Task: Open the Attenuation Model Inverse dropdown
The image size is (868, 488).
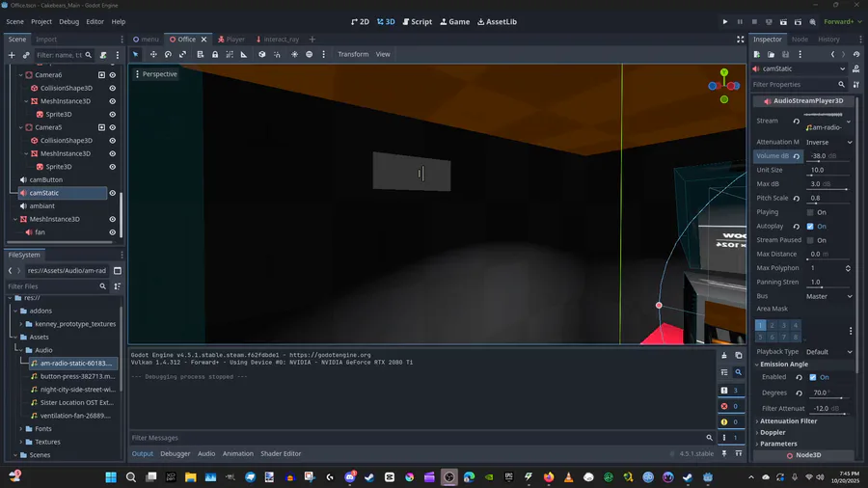Action: (828, 142)
